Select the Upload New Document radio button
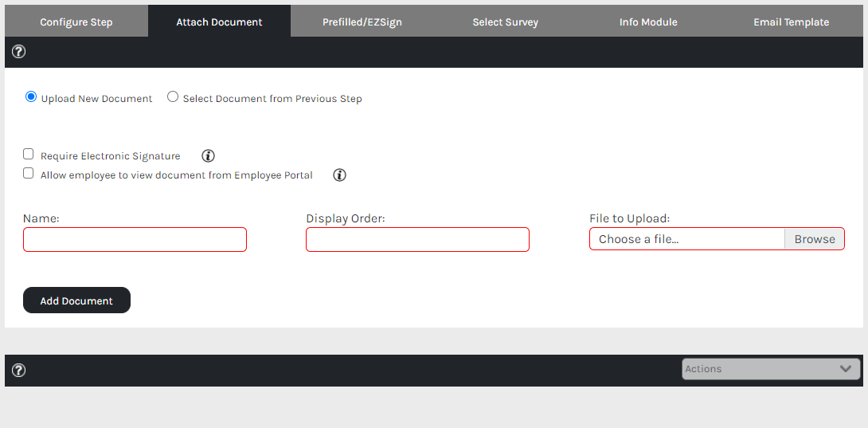This screenshot has height=428, width=868. tap(31, 97)
